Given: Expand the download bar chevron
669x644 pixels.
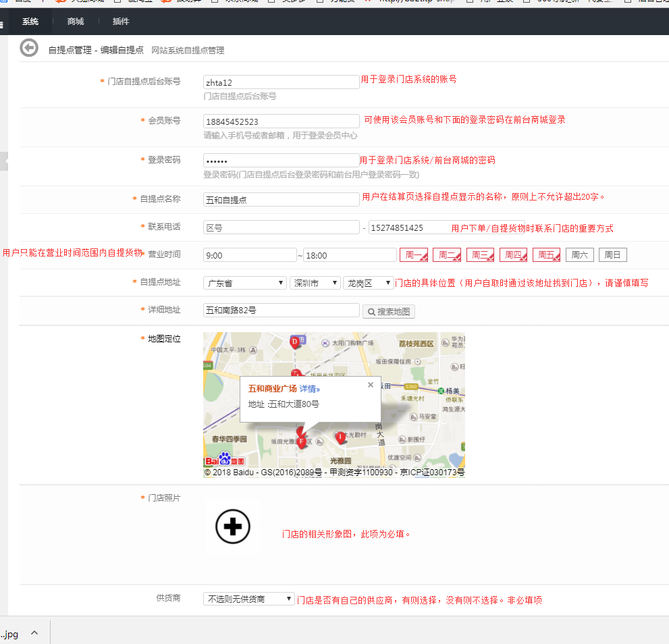Looking at the screenshot, I should point(34,633).
